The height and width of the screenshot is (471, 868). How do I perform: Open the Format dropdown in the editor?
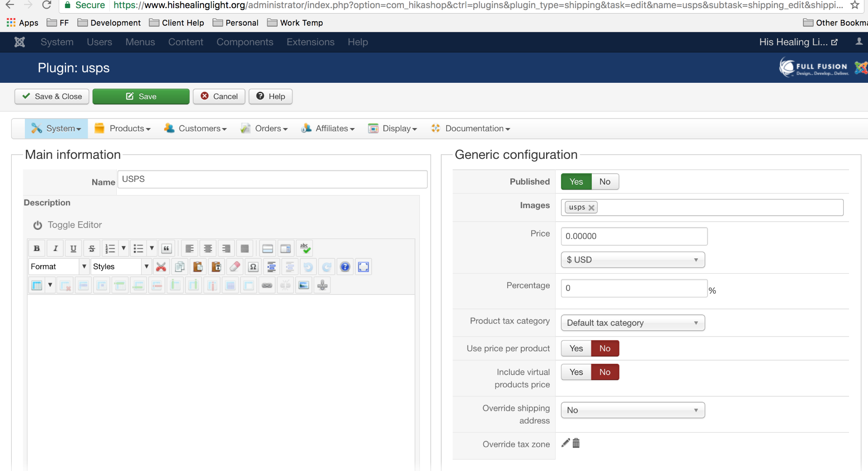tap(59, 267)
